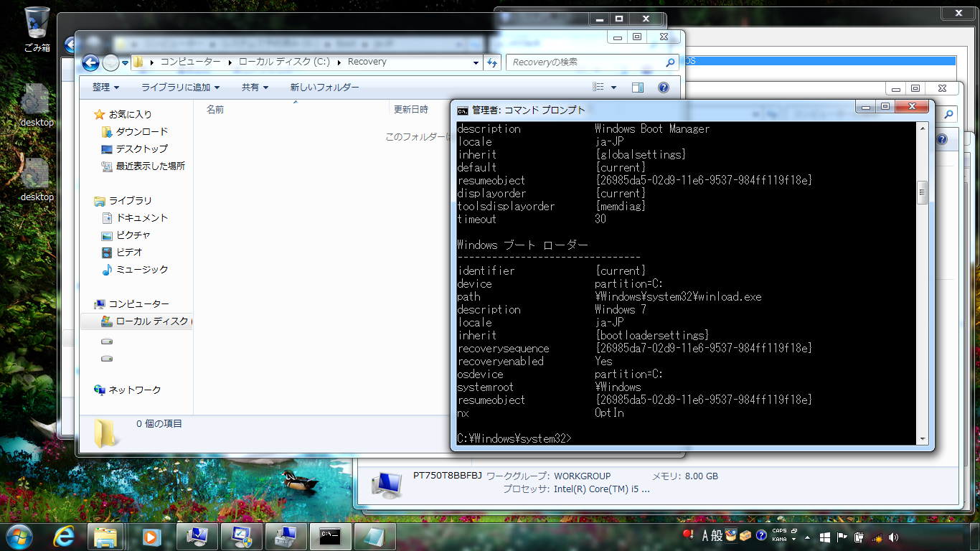Viewport: 980px width, 551px height.
Task: Click the Windows Start orb
Action: coord(19,535)
